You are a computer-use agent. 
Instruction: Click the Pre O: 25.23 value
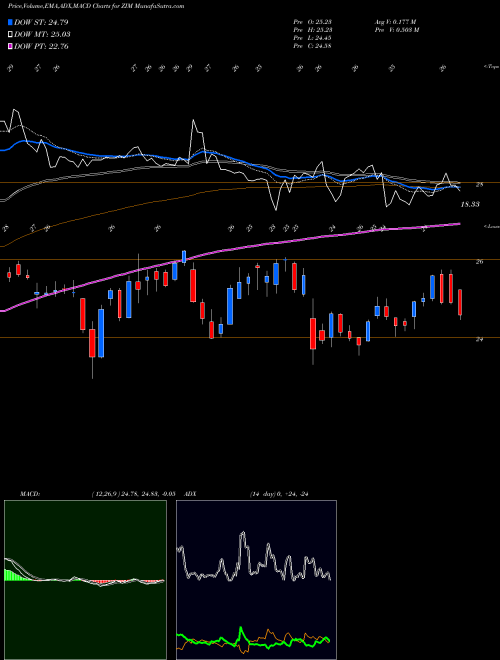point(313,22)
